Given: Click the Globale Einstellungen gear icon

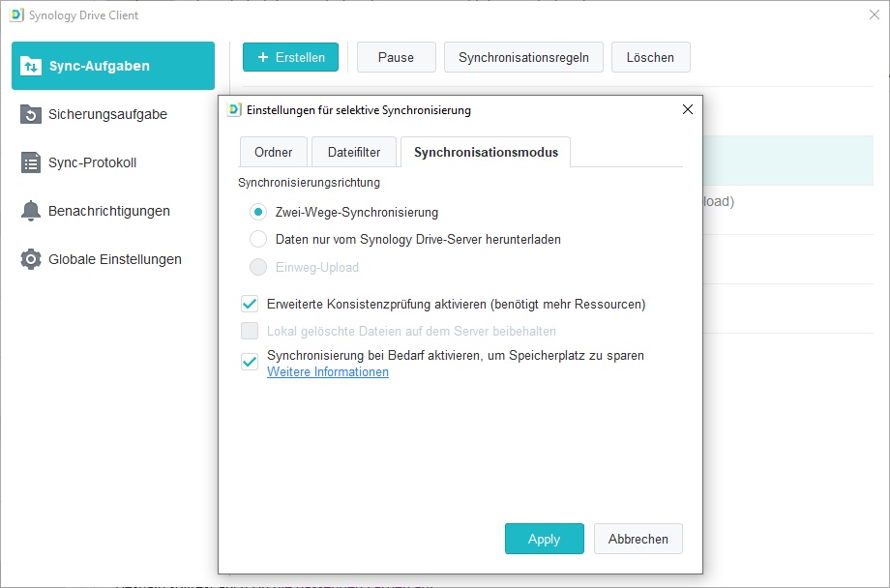Looking at the screenshot, I should point(31,259).
